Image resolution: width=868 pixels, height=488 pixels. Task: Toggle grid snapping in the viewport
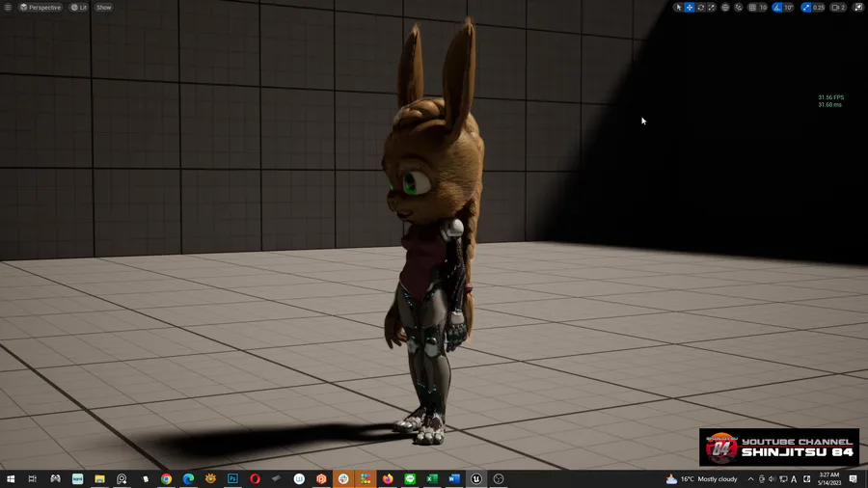tap(752, 7)
